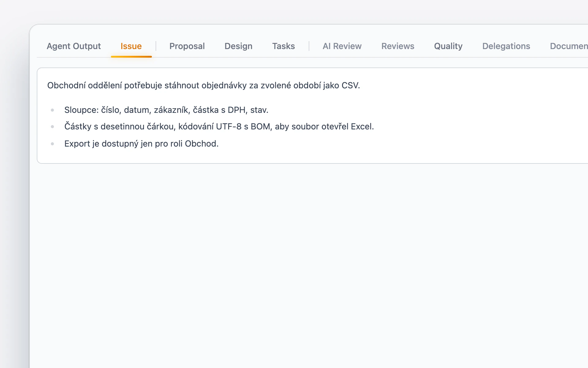Select the active Issue tab
The image size is (588, 368).
(131, 46)
